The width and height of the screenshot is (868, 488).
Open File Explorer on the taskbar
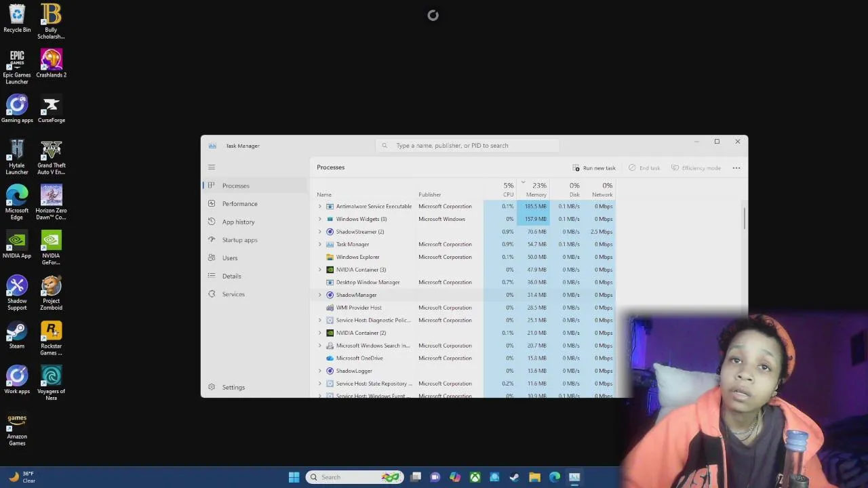coord(534,477)
